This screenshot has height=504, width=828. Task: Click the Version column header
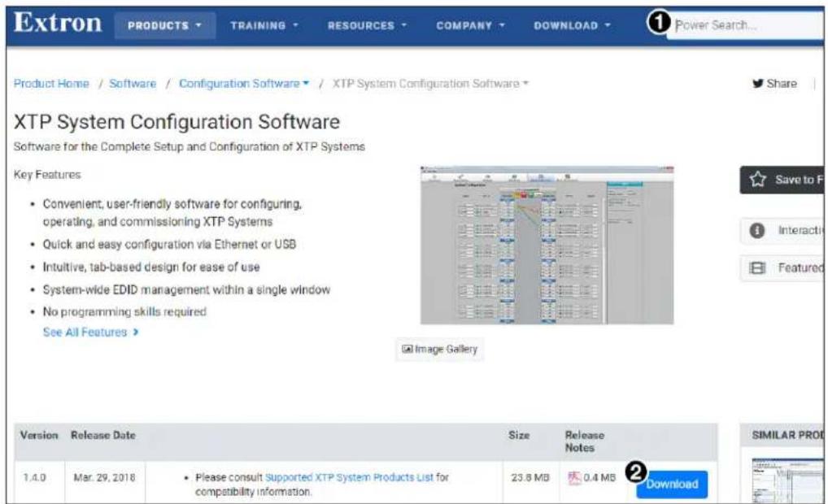[39, 436]
